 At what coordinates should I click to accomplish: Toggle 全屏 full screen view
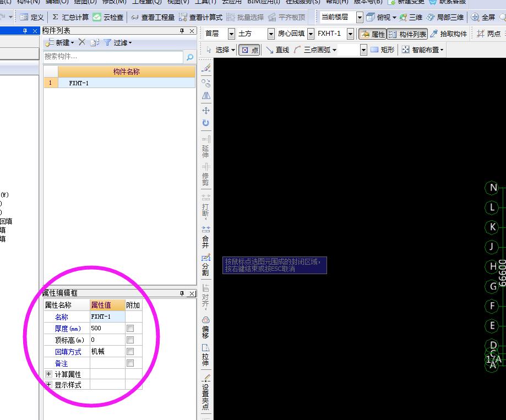(483, 17)
